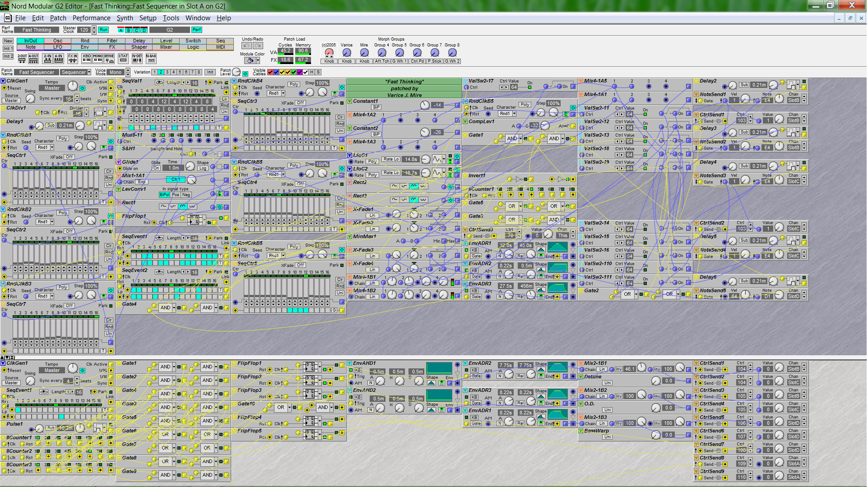This screenshot has width=868, height=487.
Task: Open the File menu
Action: tap(20, 18)
